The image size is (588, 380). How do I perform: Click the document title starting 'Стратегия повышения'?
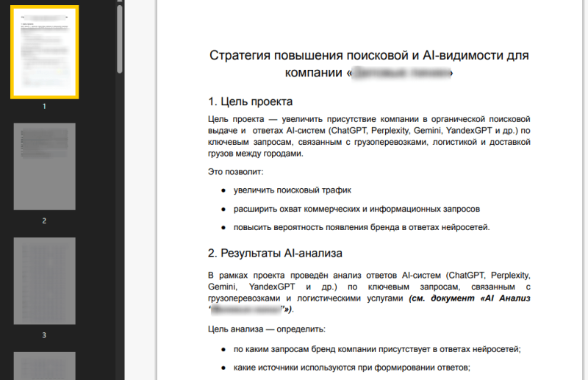point(369,64)
